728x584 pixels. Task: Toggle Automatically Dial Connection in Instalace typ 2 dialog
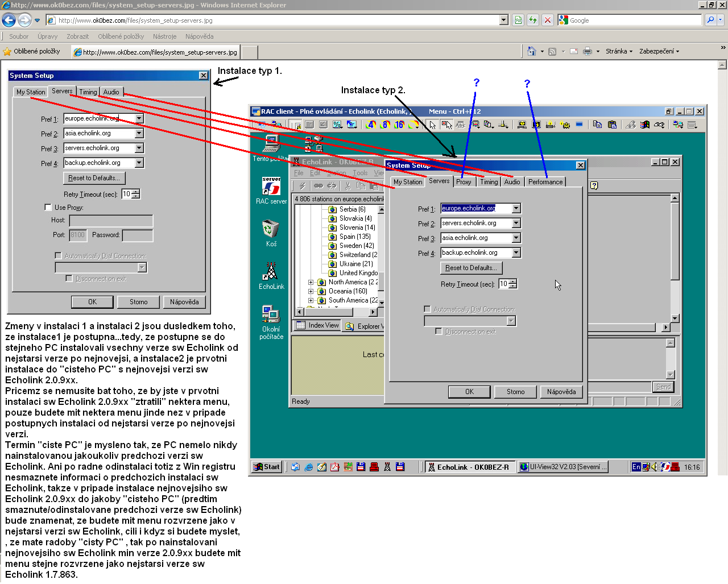(427, 309)
